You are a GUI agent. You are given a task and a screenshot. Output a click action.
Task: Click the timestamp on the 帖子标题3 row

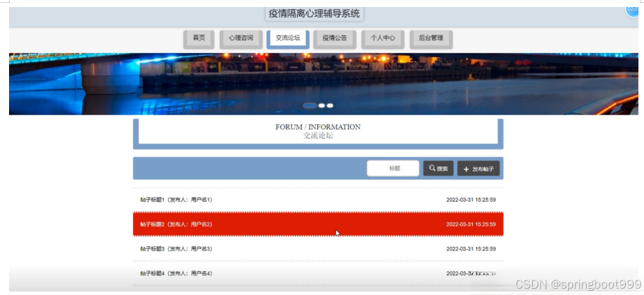click(x=471, y=248)
